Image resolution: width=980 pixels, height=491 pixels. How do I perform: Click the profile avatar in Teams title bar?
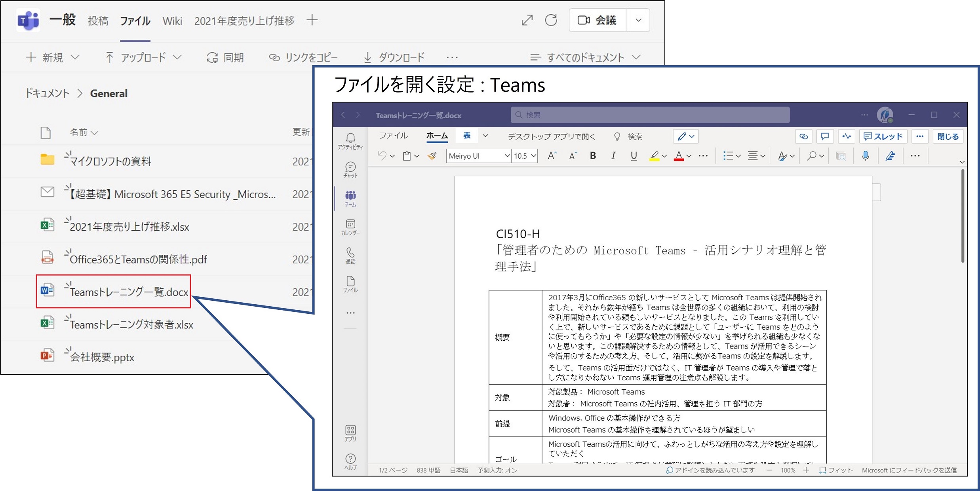point(885,115)
